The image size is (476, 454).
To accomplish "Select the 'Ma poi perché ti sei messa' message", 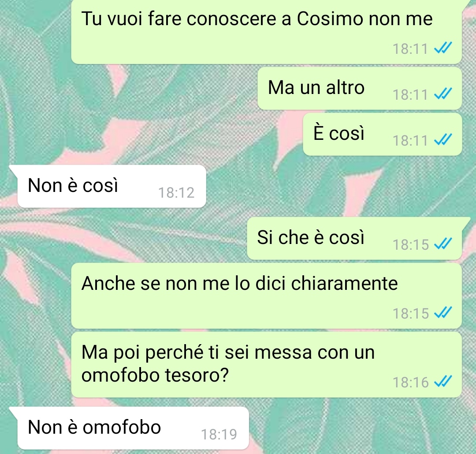I will [x=267, y=365].
